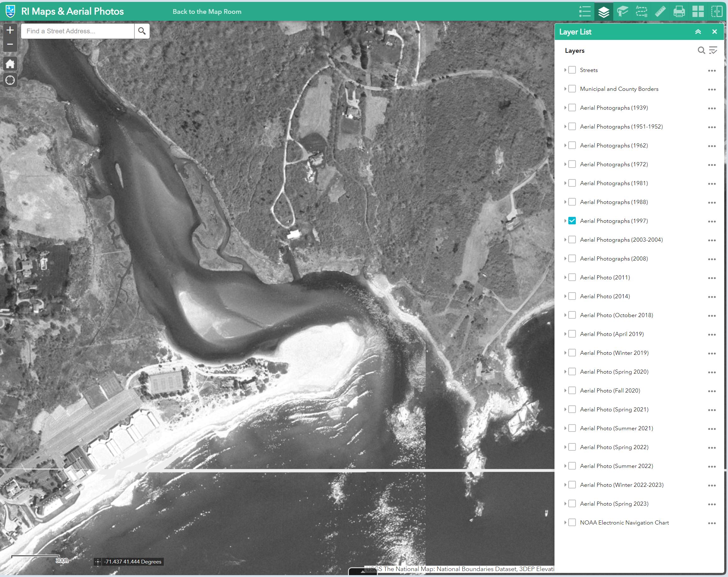The height and width of the screenshot is (577, 728).
Task: Open options menu for Aerial Photographs (1972)
Action: click(x=712, y=165)
